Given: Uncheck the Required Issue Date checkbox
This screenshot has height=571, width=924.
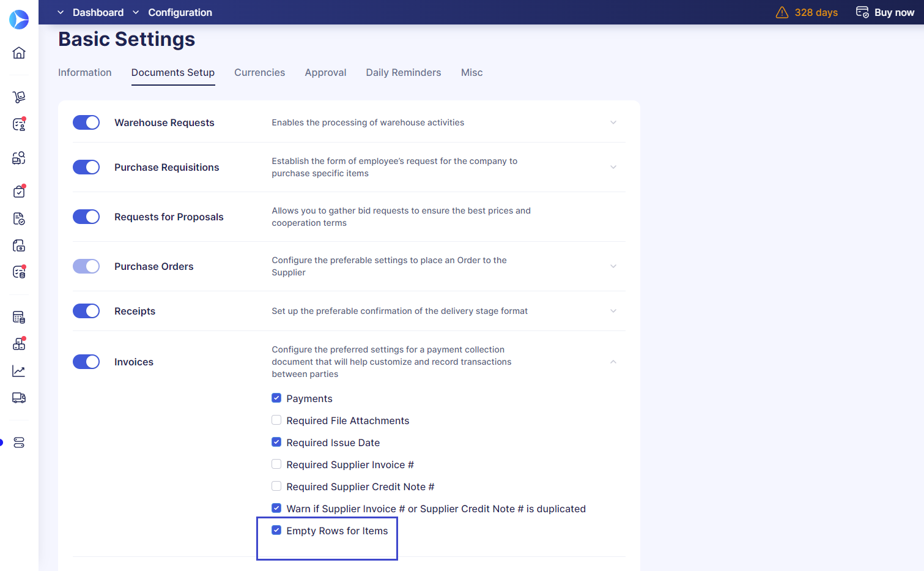Looking at the screenshot, I should click(x=276, y=442).
